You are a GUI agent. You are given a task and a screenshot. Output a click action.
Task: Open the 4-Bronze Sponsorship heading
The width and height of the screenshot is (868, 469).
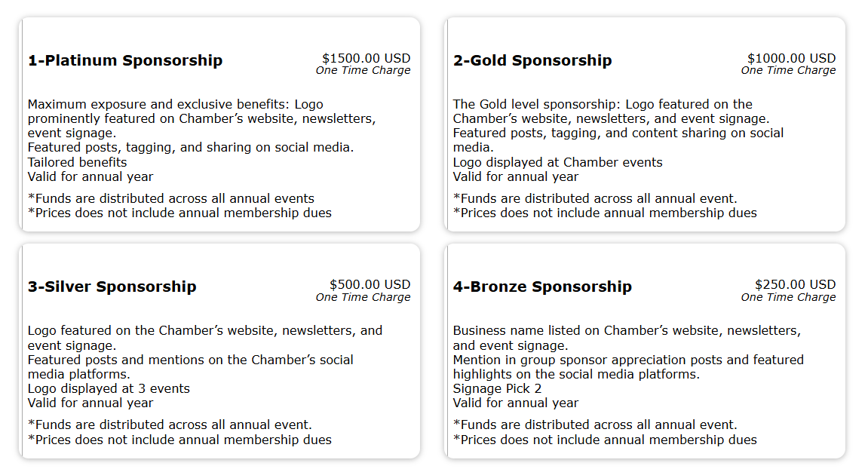(542, 287)
